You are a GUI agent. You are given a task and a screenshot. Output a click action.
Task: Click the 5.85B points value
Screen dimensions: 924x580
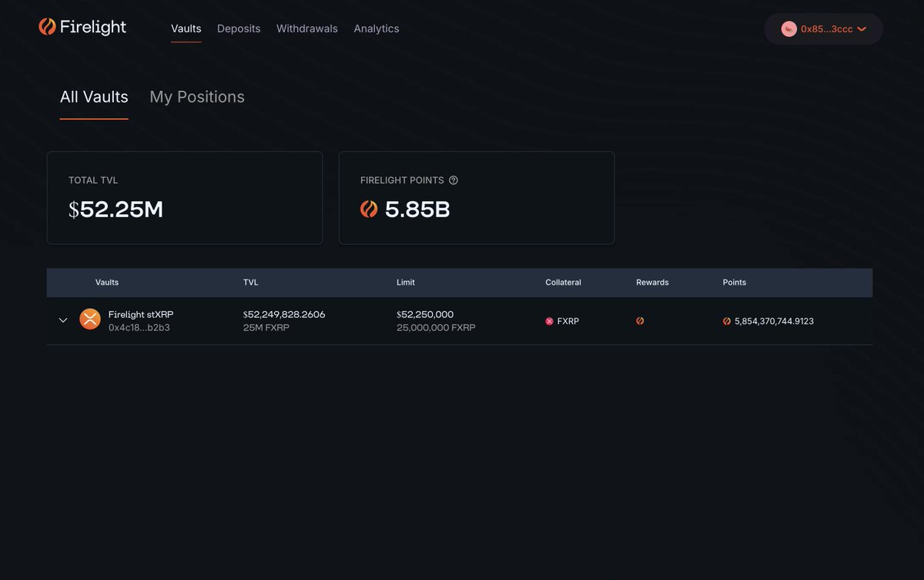[417, 209]
